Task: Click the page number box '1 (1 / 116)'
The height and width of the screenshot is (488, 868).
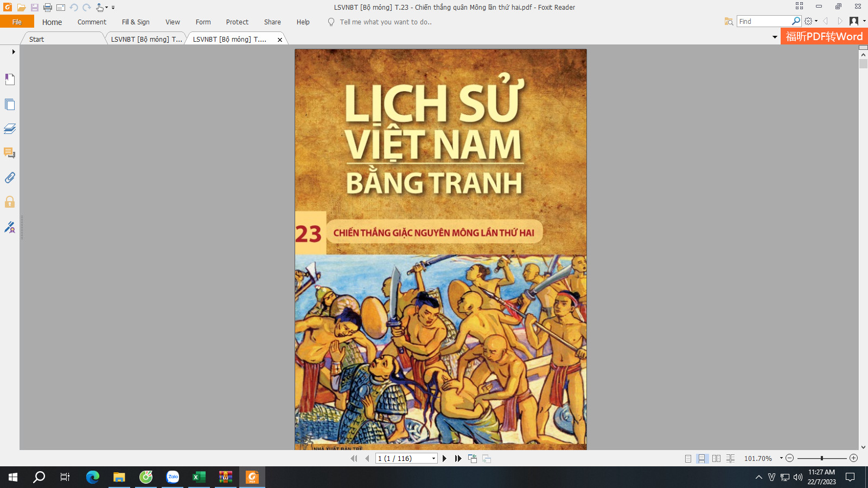Action: tap(403, 458)
